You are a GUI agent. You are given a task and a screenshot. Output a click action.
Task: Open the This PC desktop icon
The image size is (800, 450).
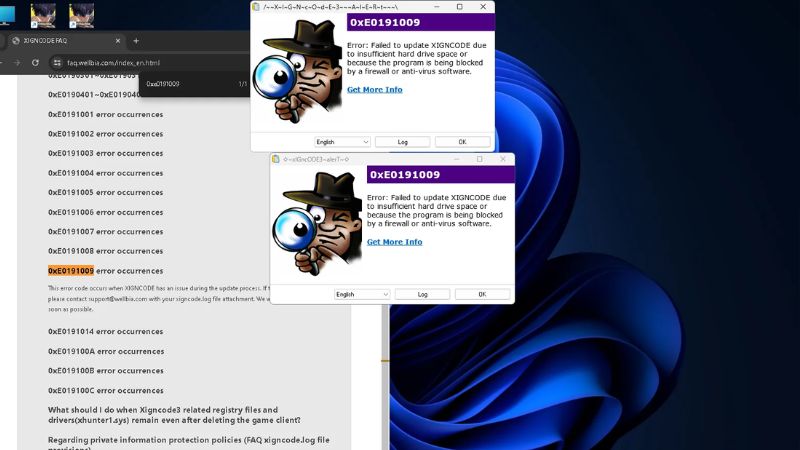6,14
